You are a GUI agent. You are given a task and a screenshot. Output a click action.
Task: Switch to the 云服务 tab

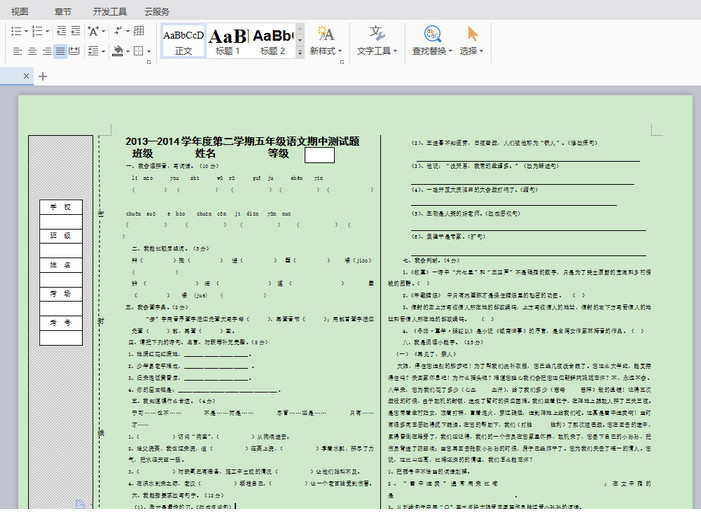coord(157,11)
